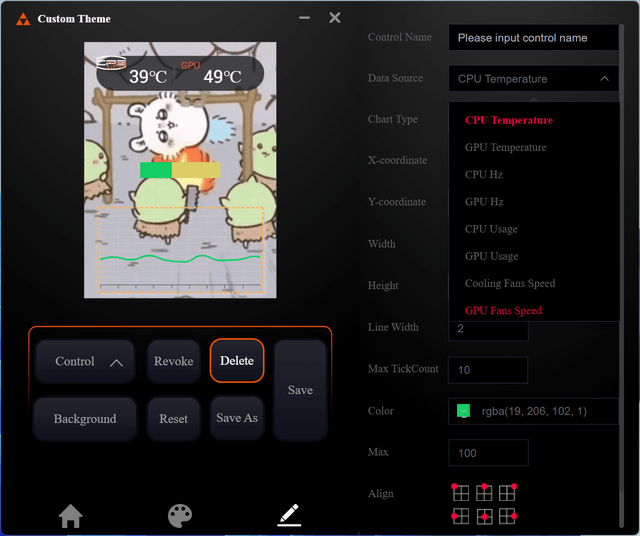Image resolution: width=640 pixels, height=536 pixels.
Task: Expand the Control dropdown button
Action: click(x=85, y=362)
